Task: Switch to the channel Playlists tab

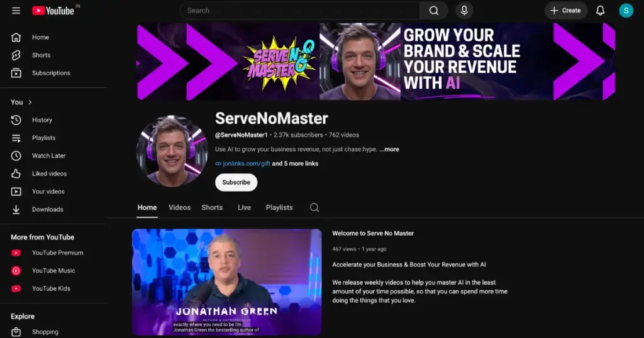Action: pyautogui.click(x=279, y=207)
